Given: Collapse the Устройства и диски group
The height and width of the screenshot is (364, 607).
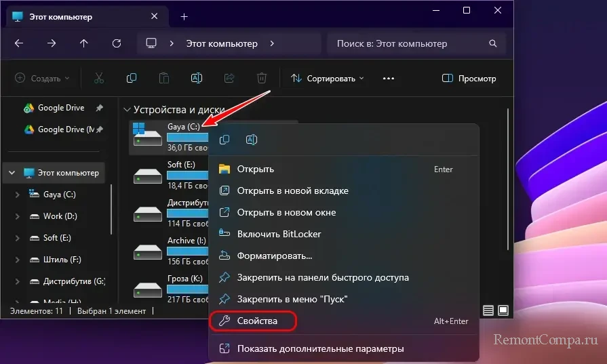Looking at the screenshot, I should [127, 109].
